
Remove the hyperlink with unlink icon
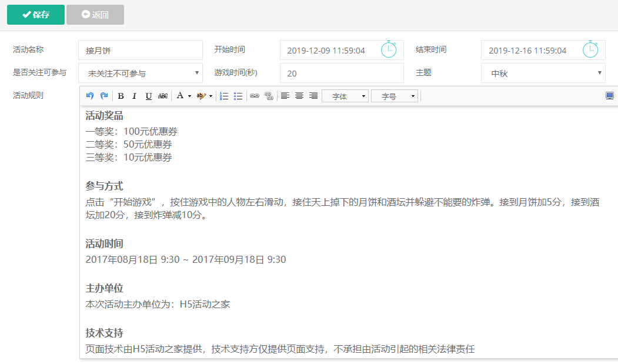pos(269,96)
